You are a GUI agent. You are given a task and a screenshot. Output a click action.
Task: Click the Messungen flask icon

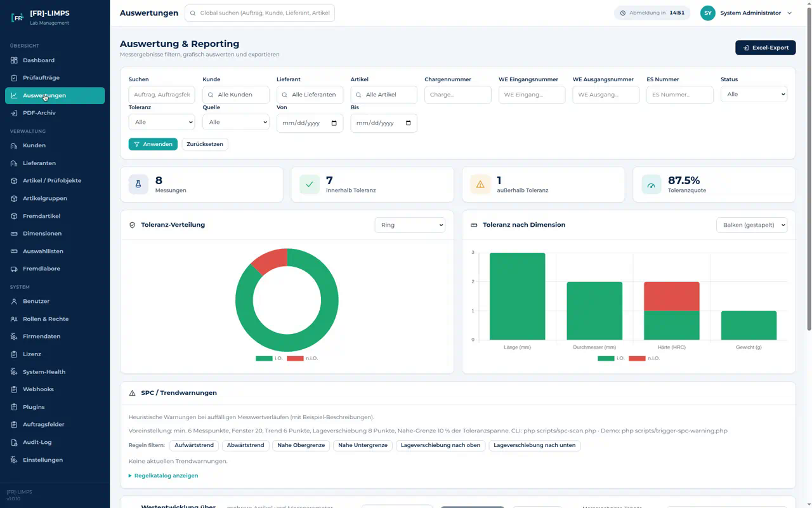[x=138, y=184]
